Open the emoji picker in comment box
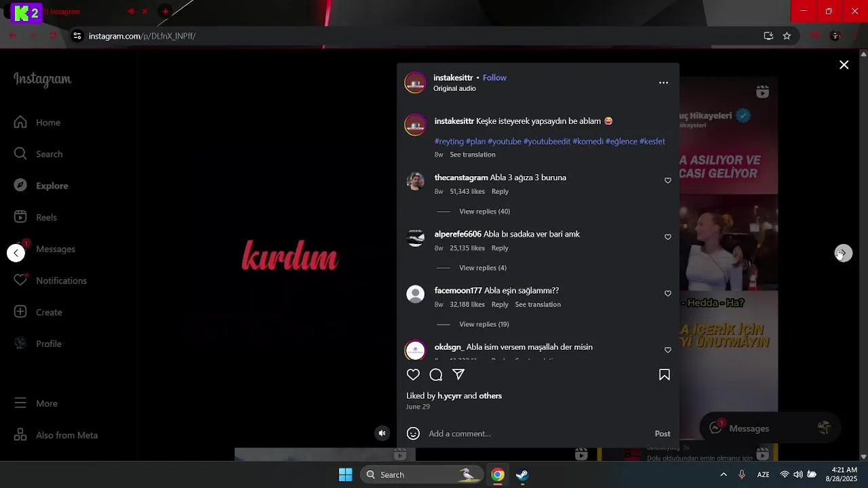 point(413,433)
